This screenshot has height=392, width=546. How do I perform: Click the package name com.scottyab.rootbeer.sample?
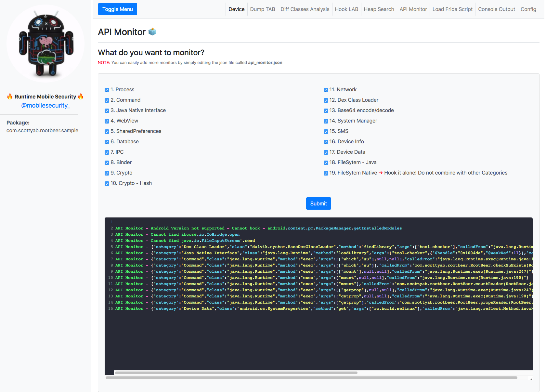tap(42, 130)
